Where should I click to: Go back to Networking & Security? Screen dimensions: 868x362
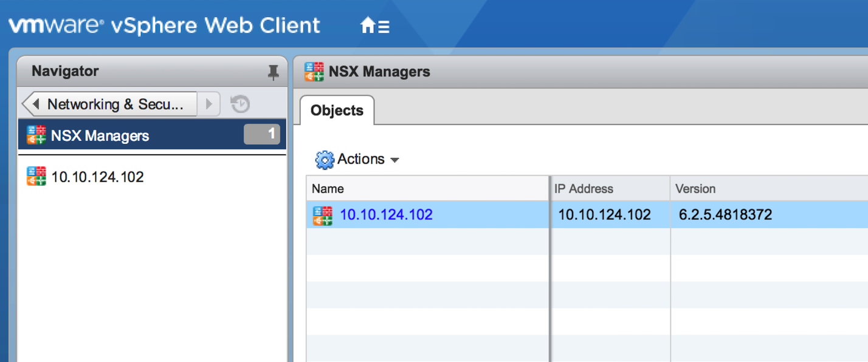109,104
